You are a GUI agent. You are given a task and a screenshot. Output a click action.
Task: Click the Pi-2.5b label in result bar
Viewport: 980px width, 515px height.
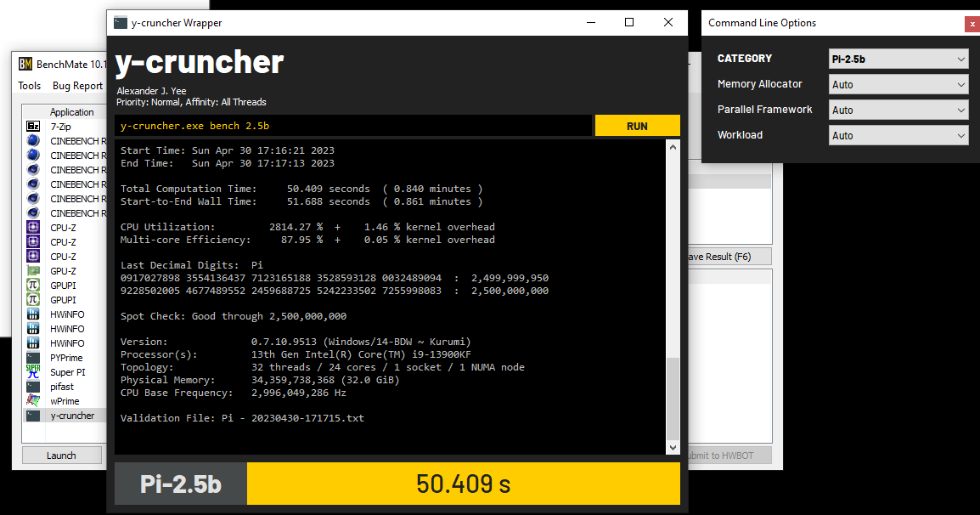tap(181, 484)
